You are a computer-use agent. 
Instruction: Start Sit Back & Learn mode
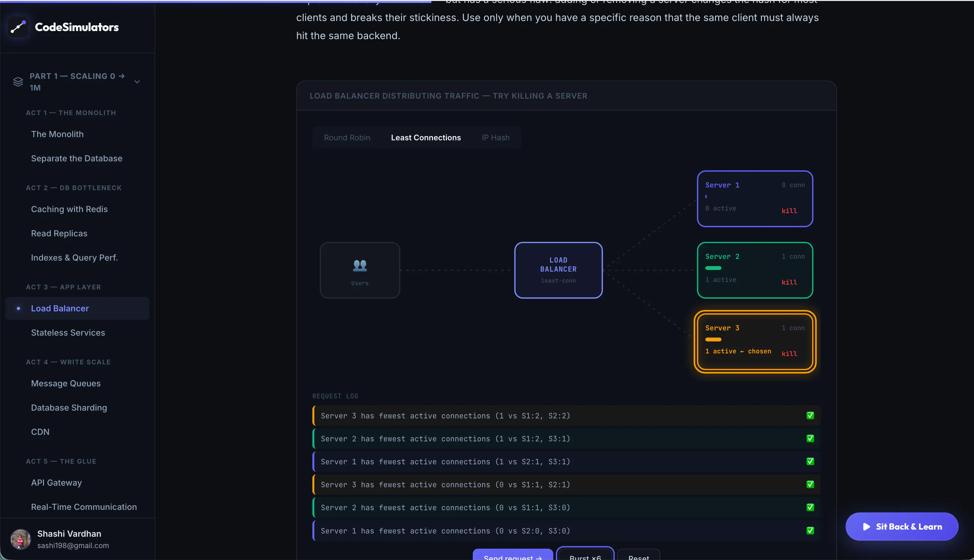click(901, 527)
